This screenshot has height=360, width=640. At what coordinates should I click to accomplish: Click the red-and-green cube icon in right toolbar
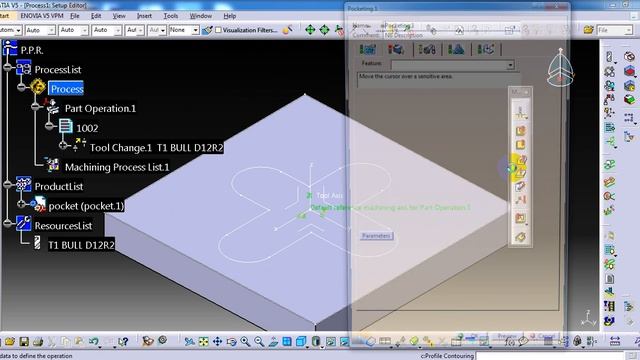629,100
